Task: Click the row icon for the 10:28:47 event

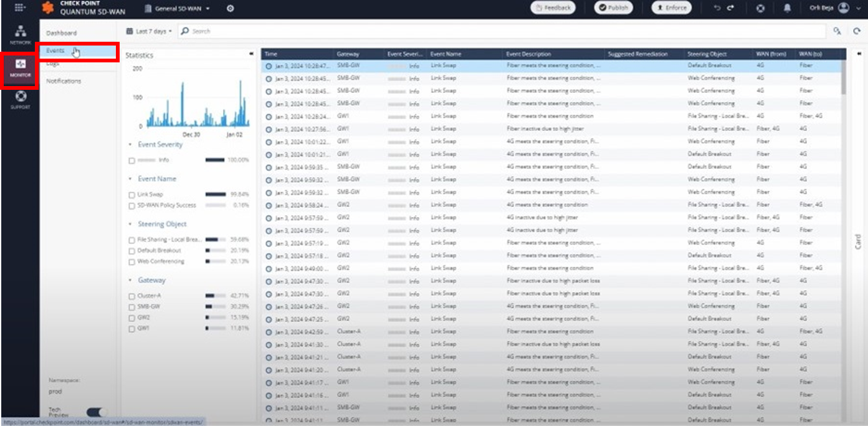Action: [x=269, y=65]
